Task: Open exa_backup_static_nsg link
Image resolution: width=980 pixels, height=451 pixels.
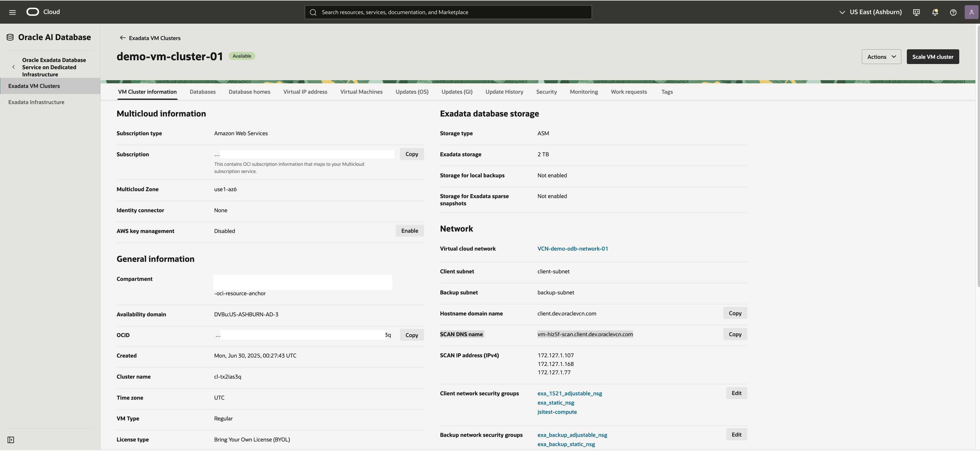Action: click(x=566, y=444)
